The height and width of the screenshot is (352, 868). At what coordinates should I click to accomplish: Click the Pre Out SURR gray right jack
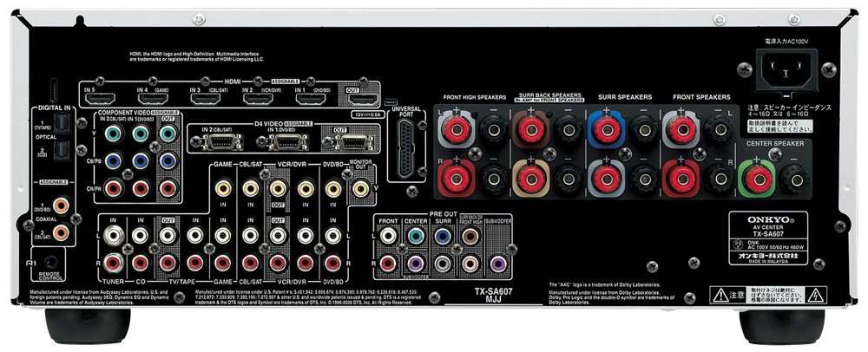[x=443, y=264]
